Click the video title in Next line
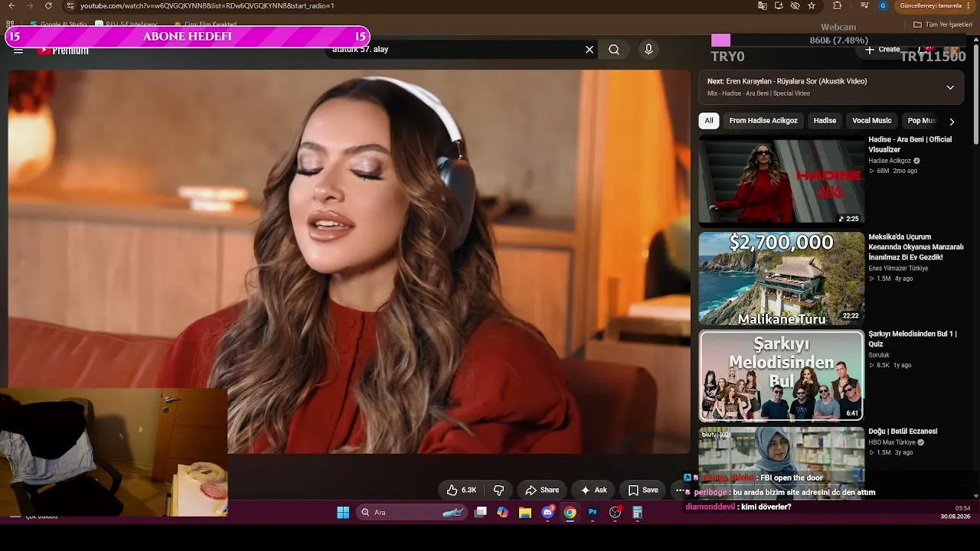 pyautogui.click(x=796, y=81)
